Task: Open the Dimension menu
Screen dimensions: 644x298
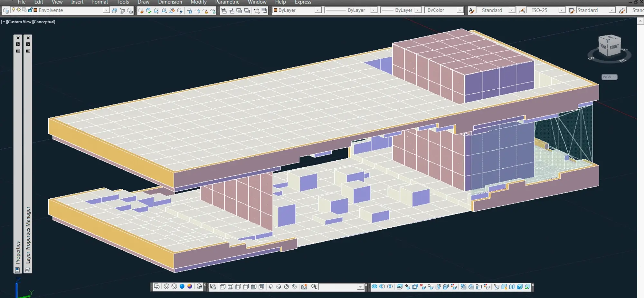Action: click(170, 2)
